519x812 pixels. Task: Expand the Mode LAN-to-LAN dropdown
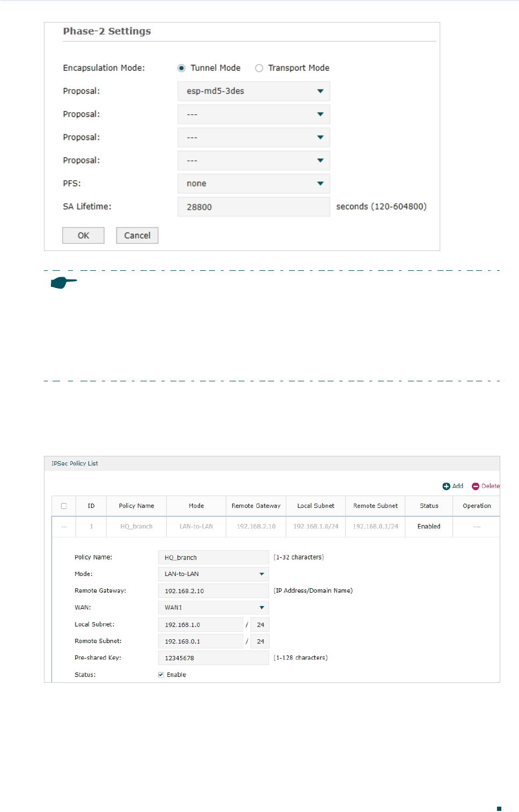point(213,574)
